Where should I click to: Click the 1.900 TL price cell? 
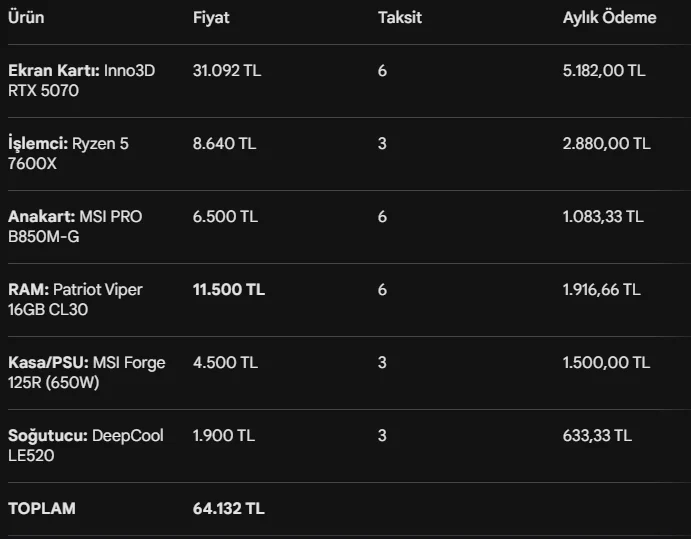pos(223,436)
